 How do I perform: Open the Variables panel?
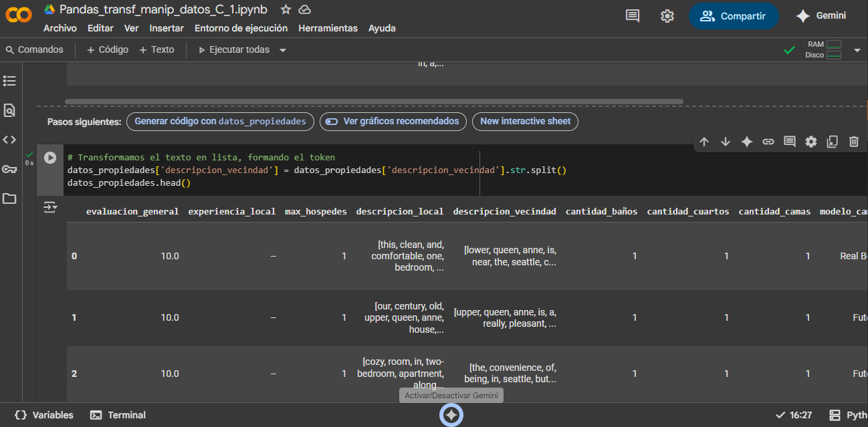click(44, 415)
